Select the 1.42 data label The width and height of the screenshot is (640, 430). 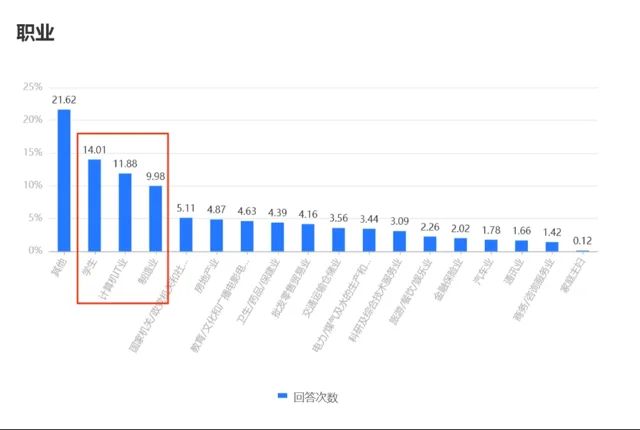(x=552, y=233)
